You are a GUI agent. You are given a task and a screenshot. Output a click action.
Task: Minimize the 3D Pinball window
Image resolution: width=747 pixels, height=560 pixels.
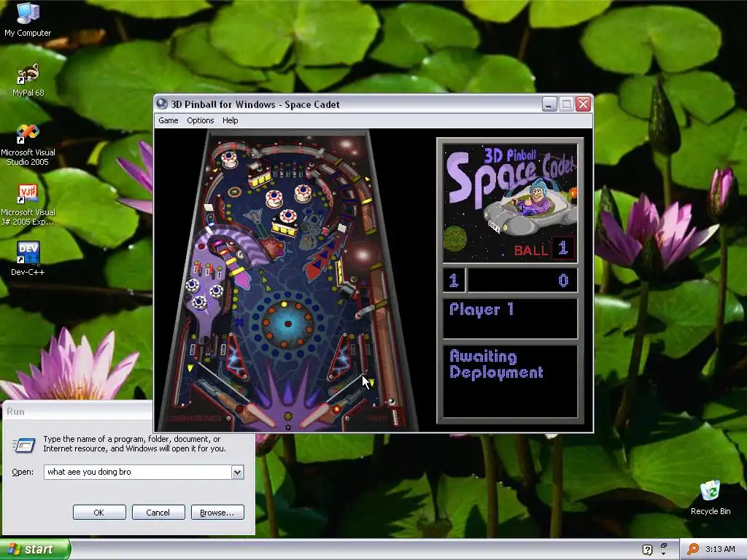549,104
